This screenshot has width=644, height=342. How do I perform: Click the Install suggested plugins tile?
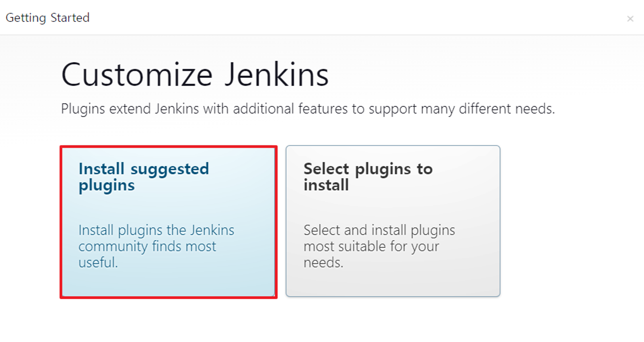[169, 222]
